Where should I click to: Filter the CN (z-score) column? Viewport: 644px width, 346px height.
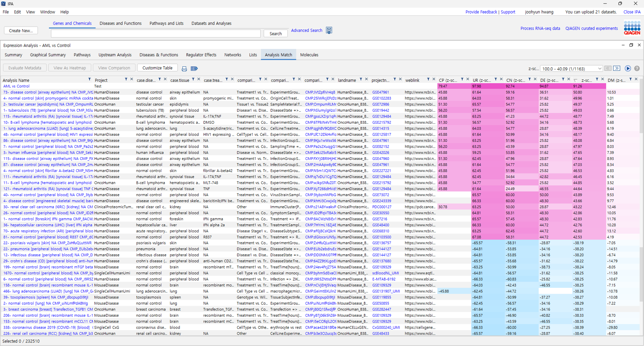[x=529, y=79]
